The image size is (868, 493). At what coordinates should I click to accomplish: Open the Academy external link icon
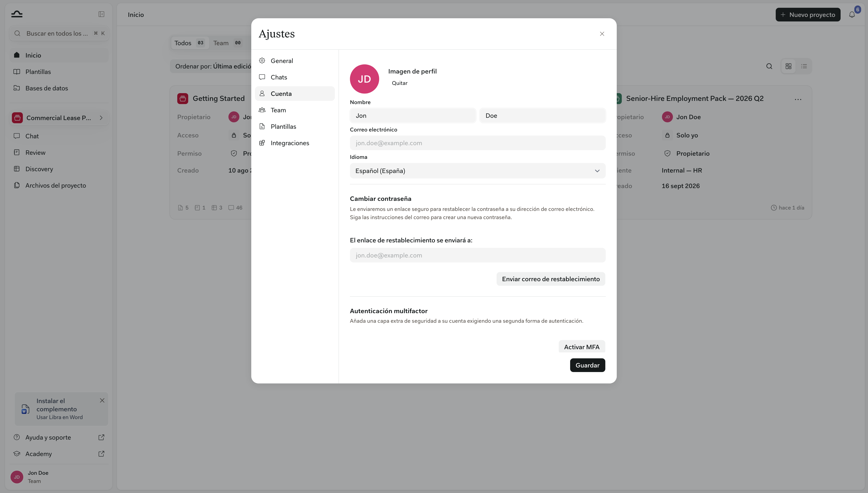(101, 454)
